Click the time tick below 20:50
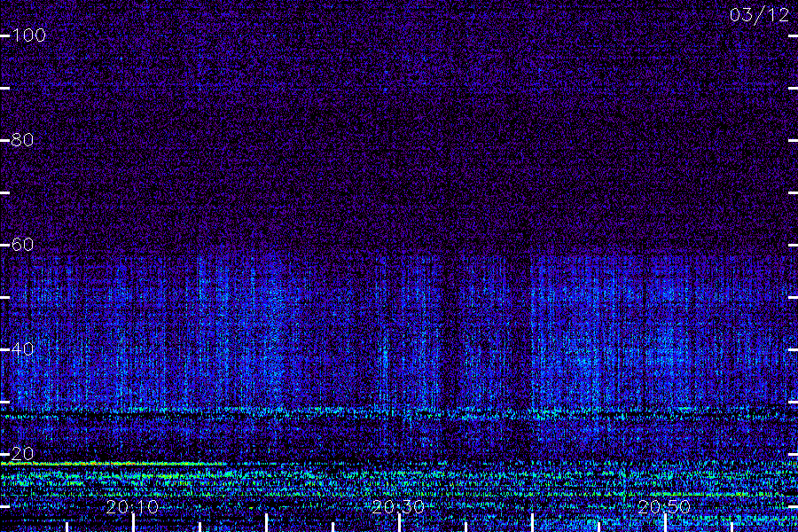 [665, 523]
